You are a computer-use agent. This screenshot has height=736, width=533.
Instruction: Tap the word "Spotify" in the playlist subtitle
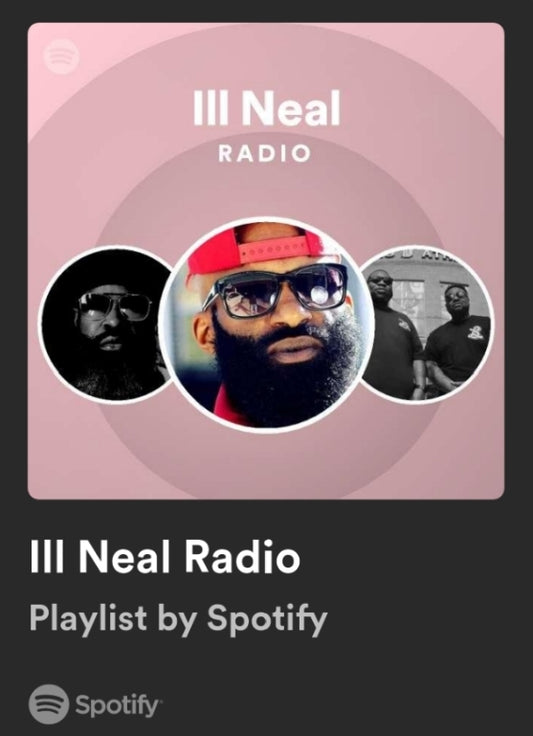pyautogui.click(x=267, y=619)
